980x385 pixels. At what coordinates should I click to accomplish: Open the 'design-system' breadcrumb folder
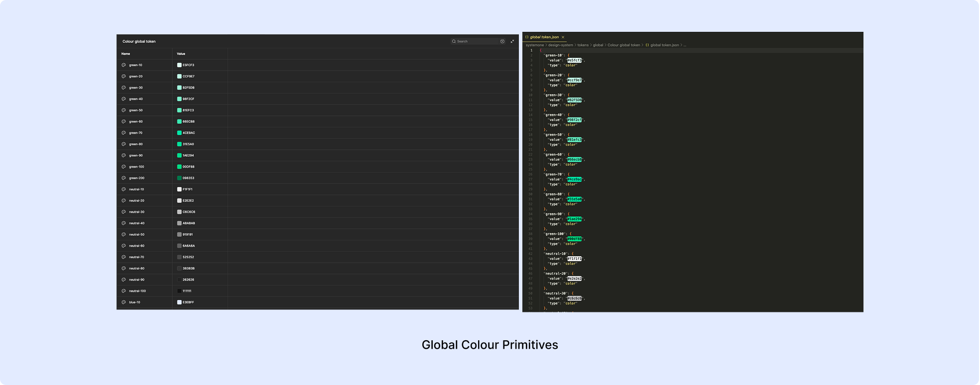[560, 45]
